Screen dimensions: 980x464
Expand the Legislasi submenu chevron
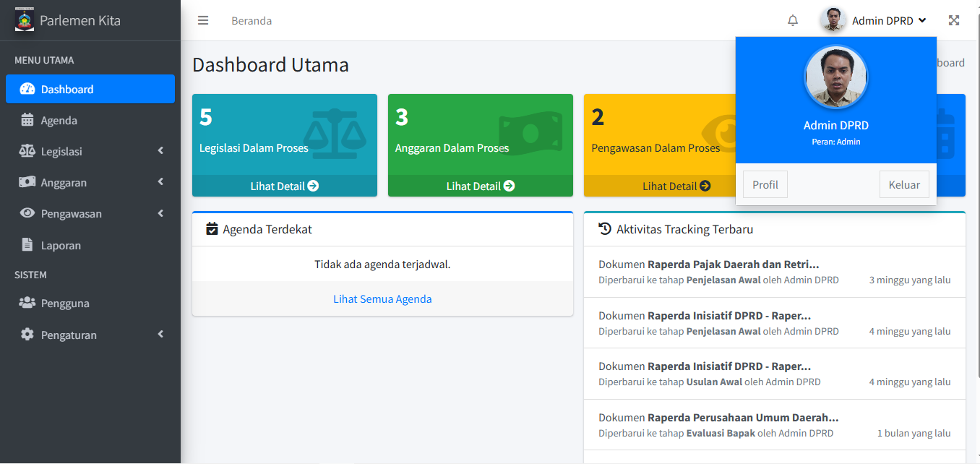point(160,151)
